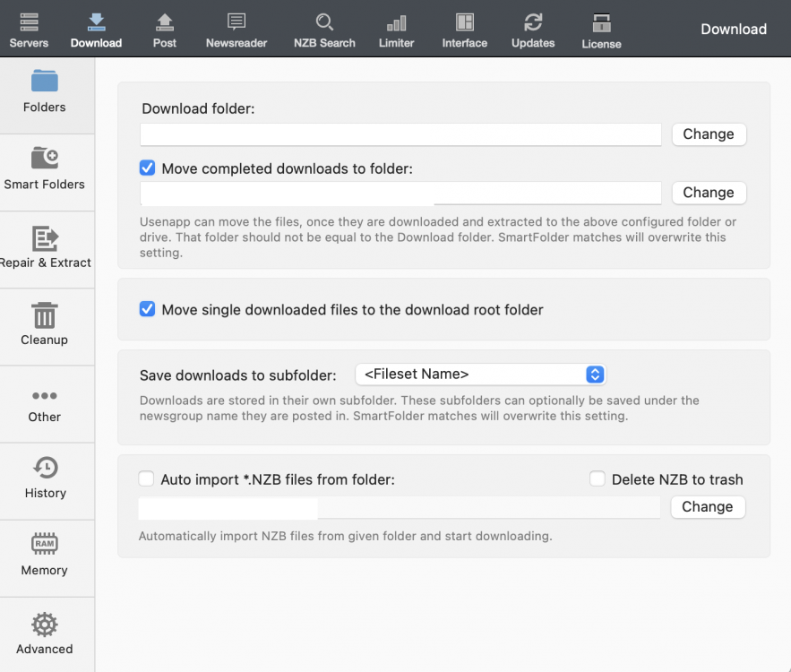Open the Limiter bar-chart icon

(x=396, y=23)
